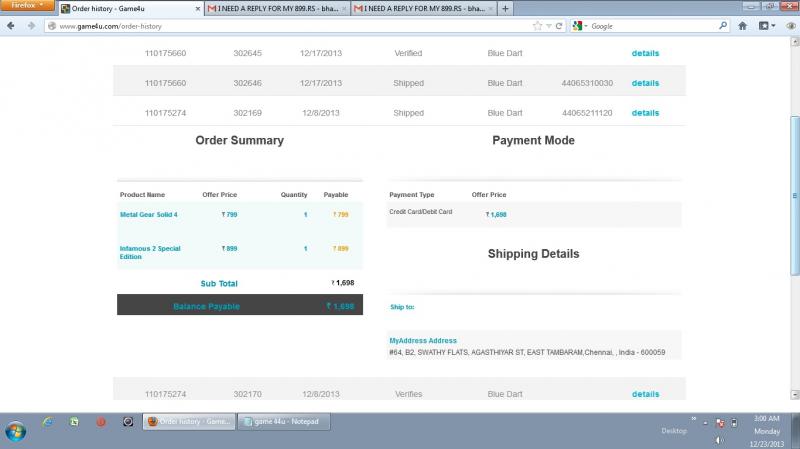Launch Internet Explorer from the taskbar
This screenshot has height=449, width=800.
48,421
